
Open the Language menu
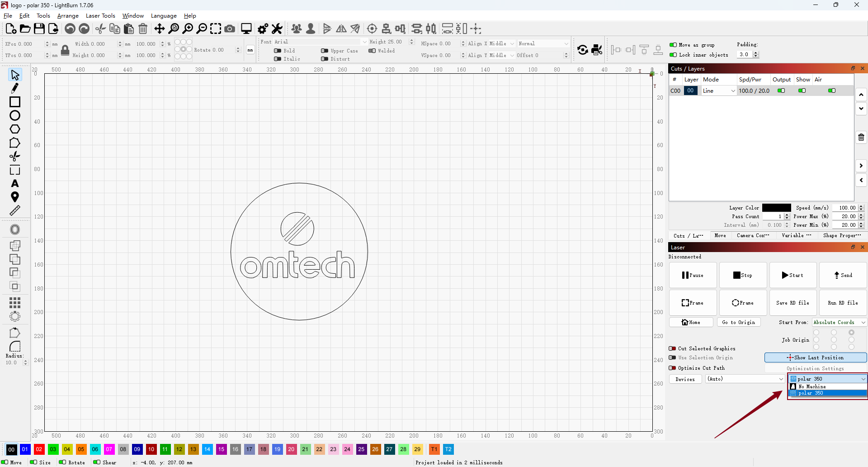coord(164,16)
